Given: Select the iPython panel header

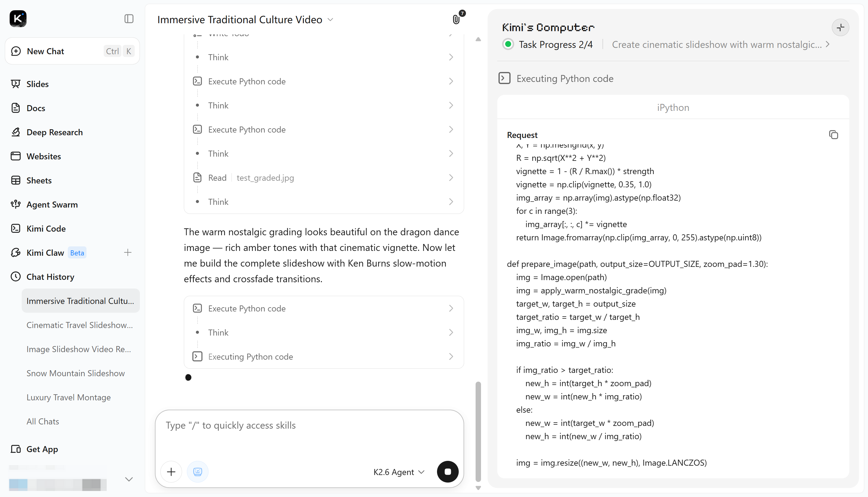Looking at the screenshot, I should (673, 108).
